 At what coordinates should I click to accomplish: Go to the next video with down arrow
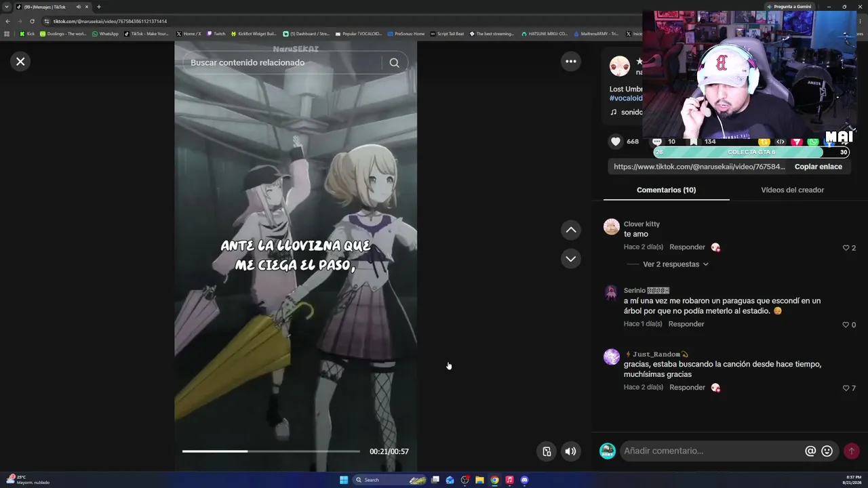[x=571, y=258]
